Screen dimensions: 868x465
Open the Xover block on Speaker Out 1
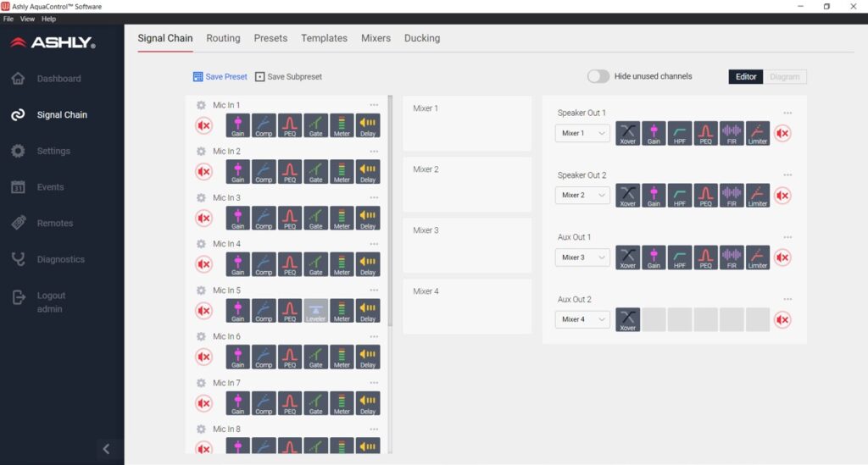click(628, 133)
